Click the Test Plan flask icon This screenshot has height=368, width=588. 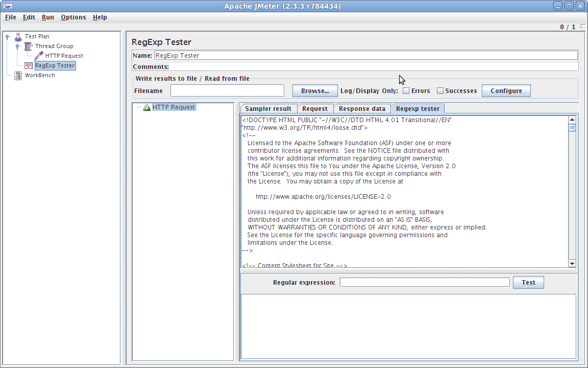18,36
